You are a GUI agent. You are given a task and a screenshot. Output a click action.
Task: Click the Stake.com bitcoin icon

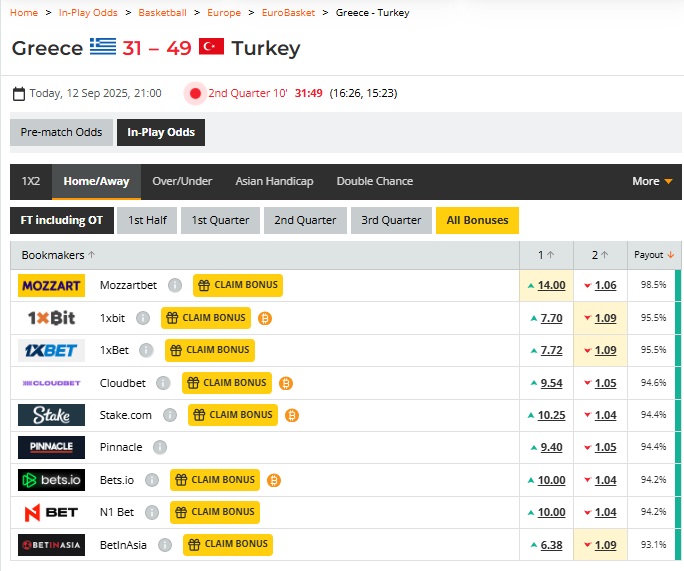tap(292, 415)
